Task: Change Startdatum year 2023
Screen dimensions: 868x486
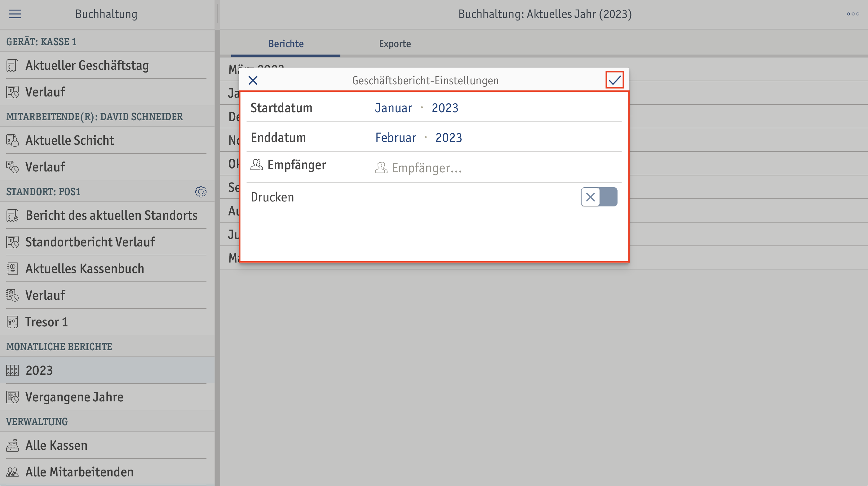Action: click(445, 108)
